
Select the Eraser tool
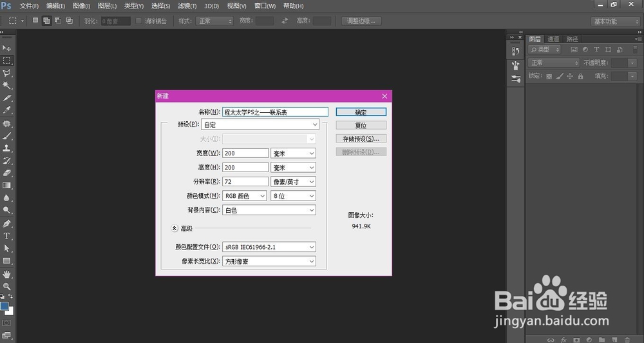pyautogui.click(x=6, y=173)
